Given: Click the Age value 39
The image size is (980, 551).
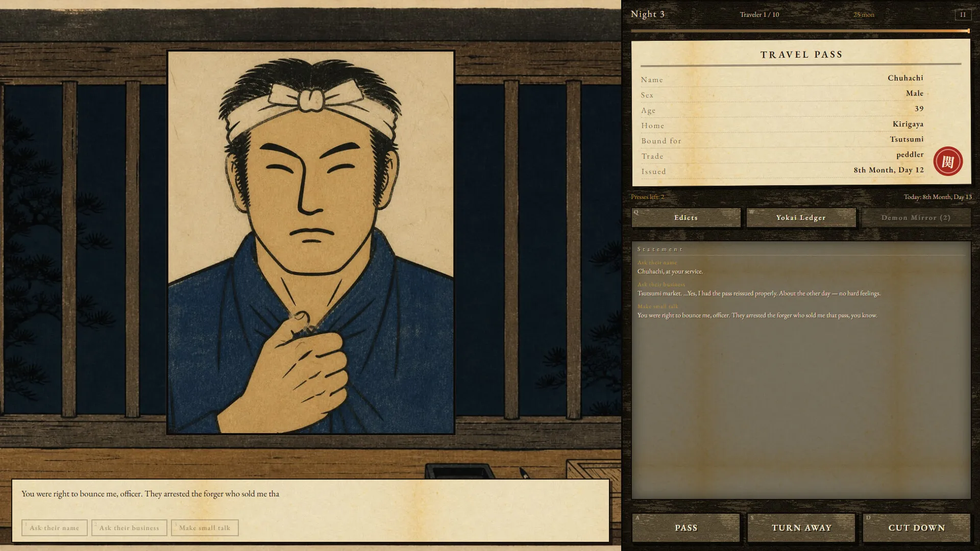Looking at the screenshot, I should point(919,109).
